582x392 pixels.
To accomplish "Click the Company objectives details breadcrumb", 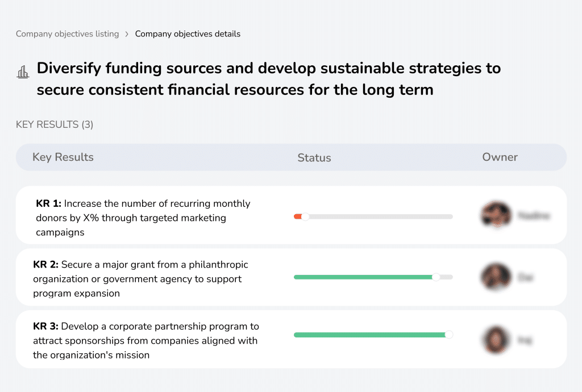I will 188,34.
